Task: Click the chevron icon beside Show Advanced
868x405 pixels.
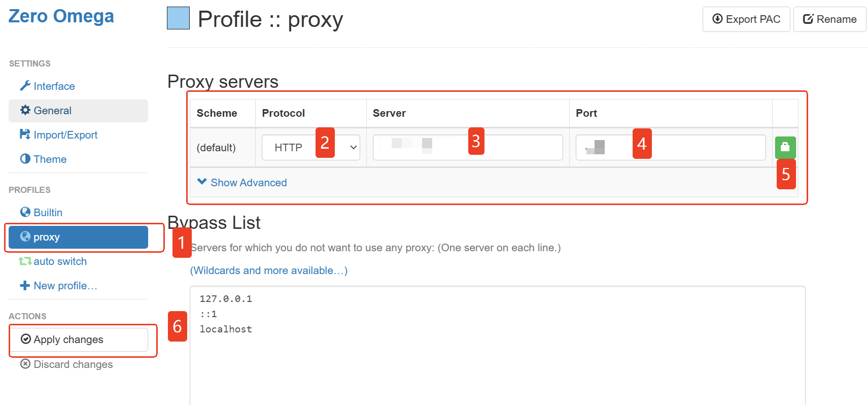Action: (202, 182)
